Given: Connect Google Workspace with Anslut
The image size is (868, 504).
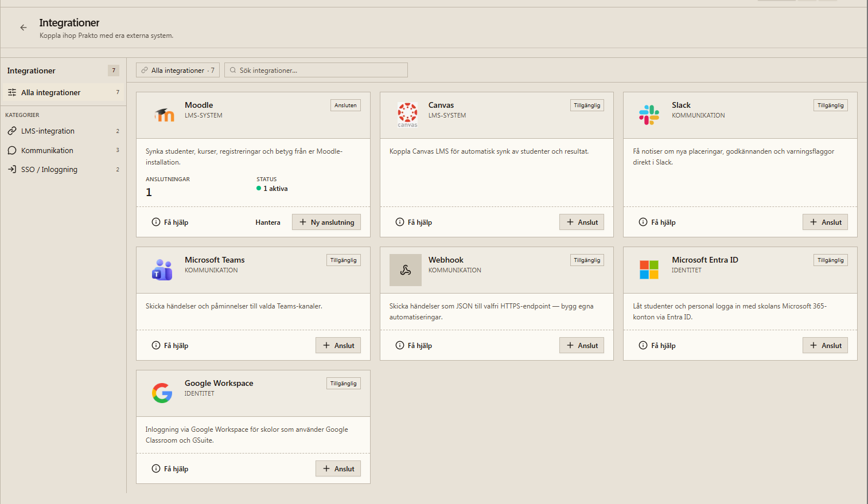Looking at the screenshot, I should (338, 468).
